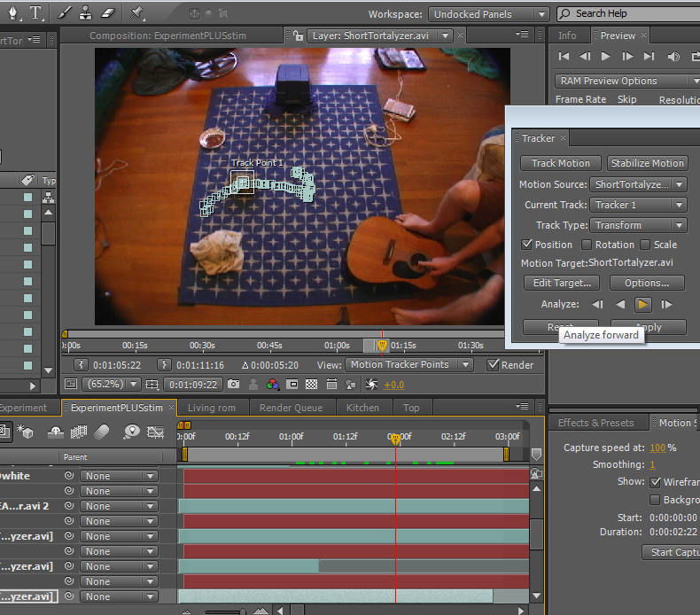Switch to Effects & Presets tab
Image resolution: width=700 pixels, height=615 pixels.
click(x=596, y=423)
